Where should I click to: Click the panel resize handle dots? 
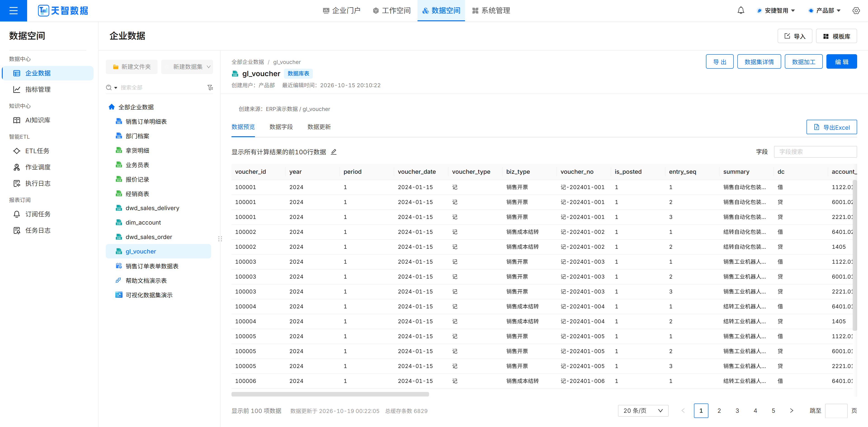coord(220,239)
